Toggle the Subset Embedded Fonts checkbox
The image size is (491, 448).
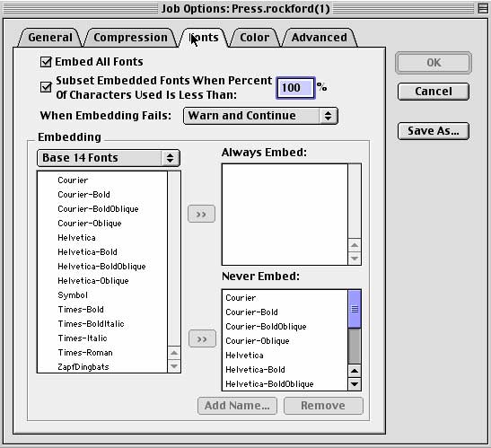[46, 87]
